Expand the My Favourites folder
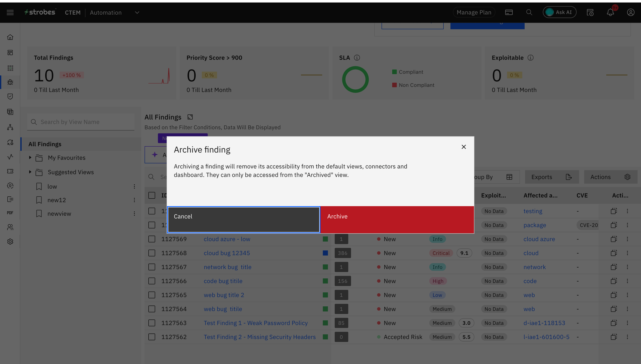The width and height of the screenshot is (641, 364). pyautogui.click(x=30, y=157)
